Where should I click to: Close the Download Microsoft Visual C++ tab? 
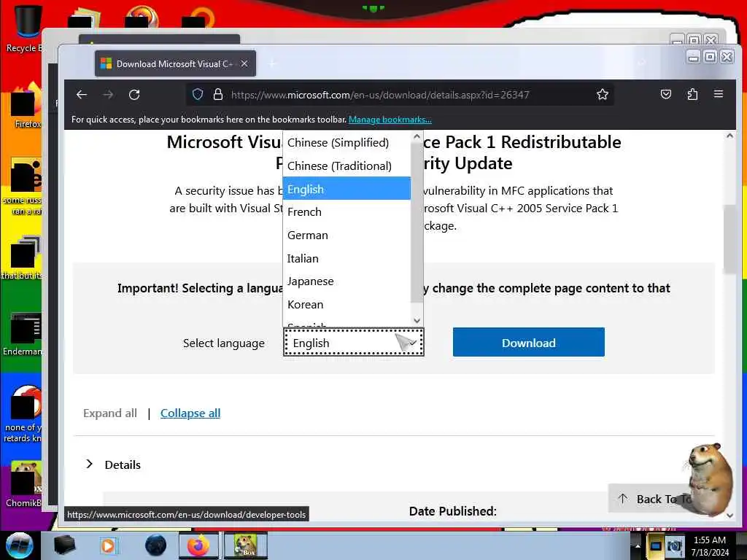244,63
